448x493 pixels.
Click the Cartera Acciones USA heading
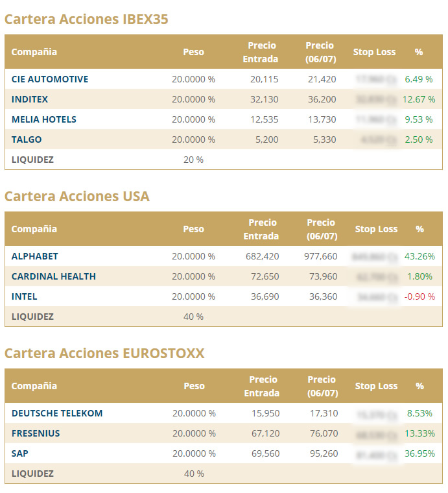[77, 196]
